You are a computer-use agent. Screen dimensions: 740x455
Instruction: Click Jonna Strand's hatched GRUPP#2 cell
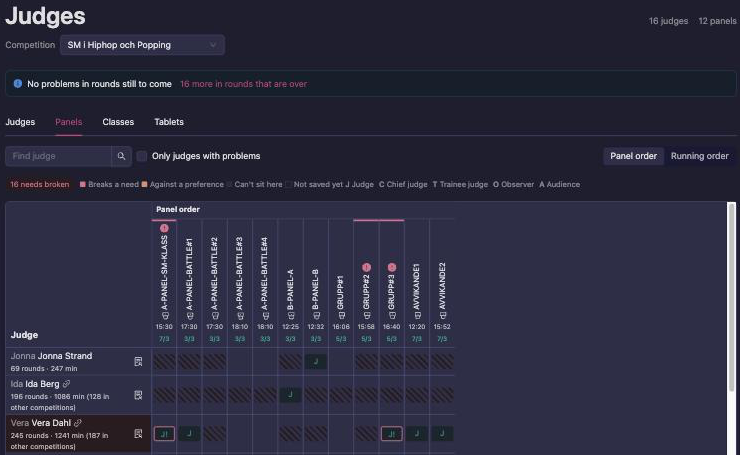click(x=366, y=362)
